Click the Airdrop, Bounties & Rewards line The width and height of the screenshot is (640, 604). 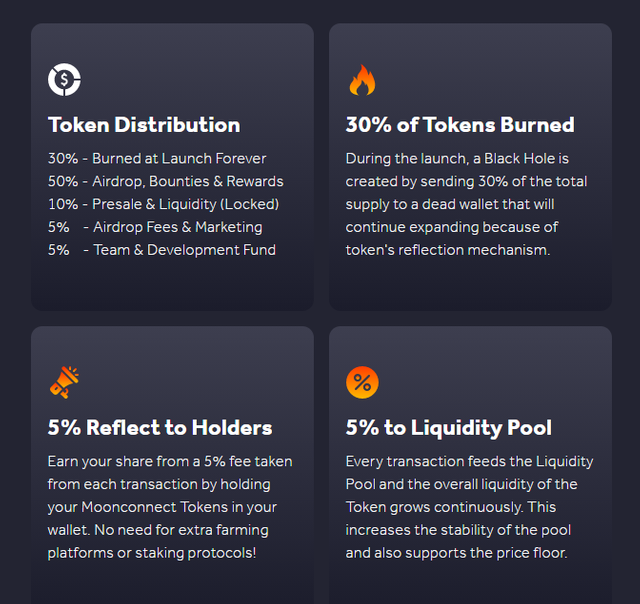coord(166,181)
